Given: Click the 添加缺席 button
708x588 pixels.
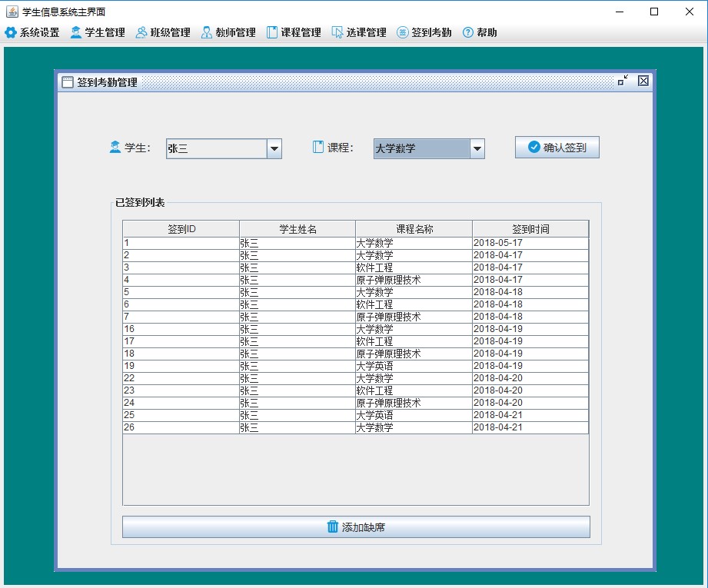Looking at the screenshot, I should pyautogui.click(x=356, y=527).
